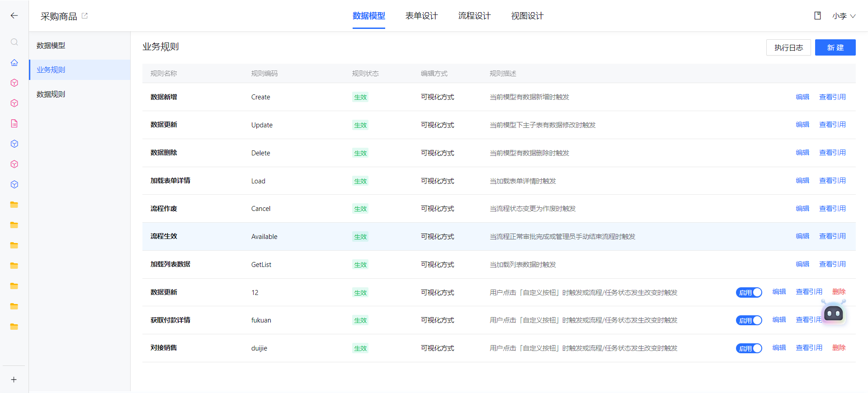Expand the 小李 user dropdown
Image resolution: width=868 pixels, height=393 pixels.
point(844,16)
